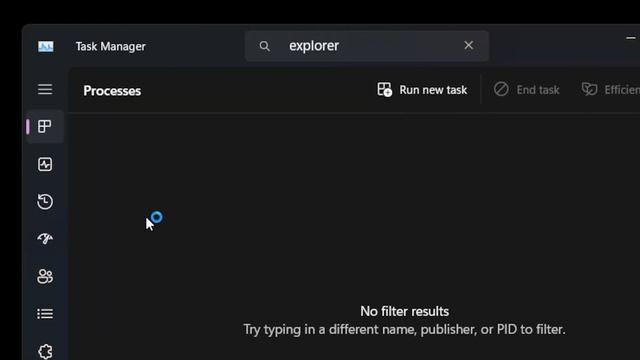
Task: Select the Processes sidebar icon
Action: pos(44,127)
